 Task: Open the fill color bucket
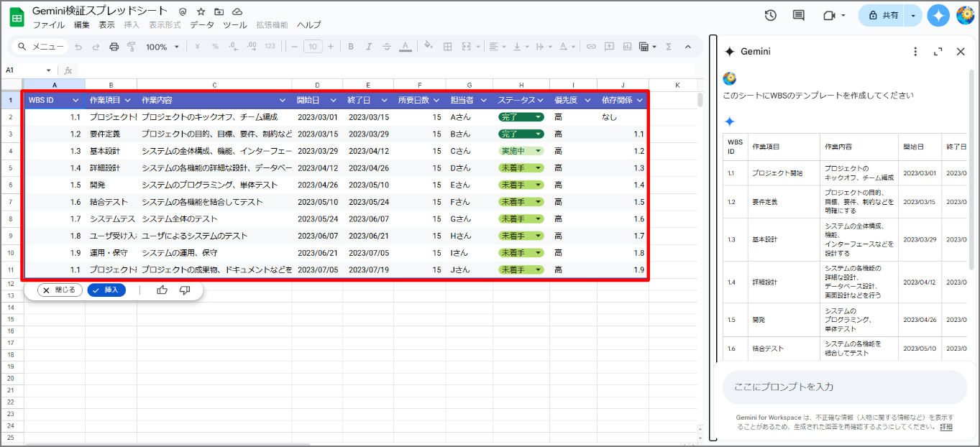coord(429,47)
